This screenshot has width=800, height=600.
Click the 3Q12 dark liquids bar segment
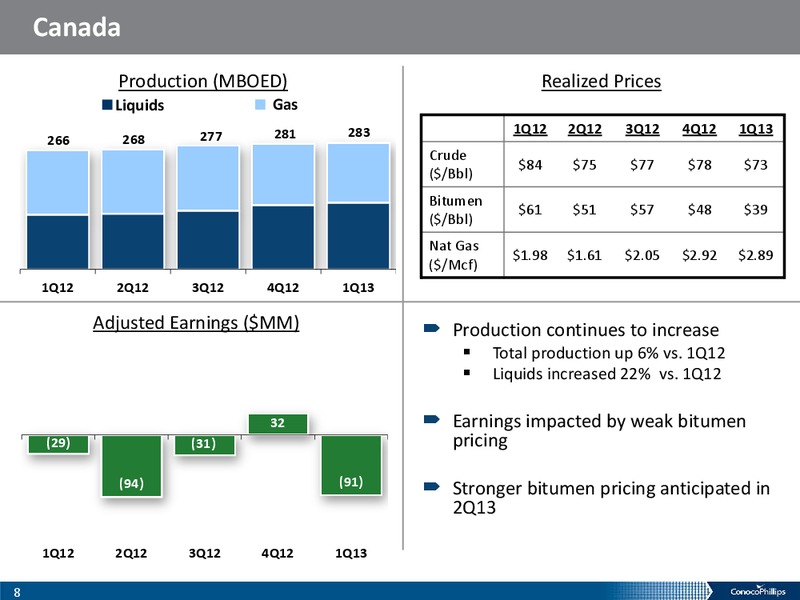pyautogui.click(x=208, y=240)
